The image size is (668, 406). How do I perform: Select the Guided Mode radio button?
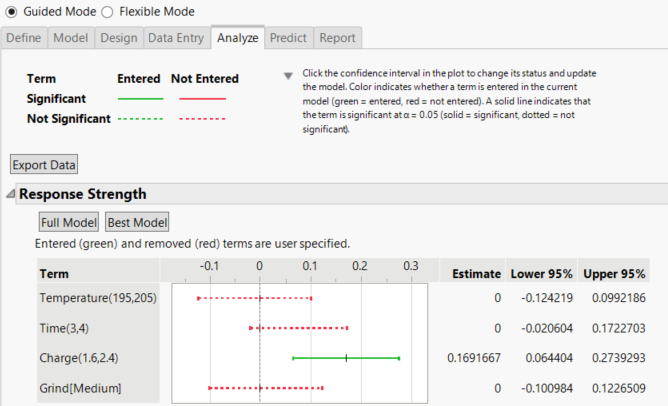[x=11, y=12]
